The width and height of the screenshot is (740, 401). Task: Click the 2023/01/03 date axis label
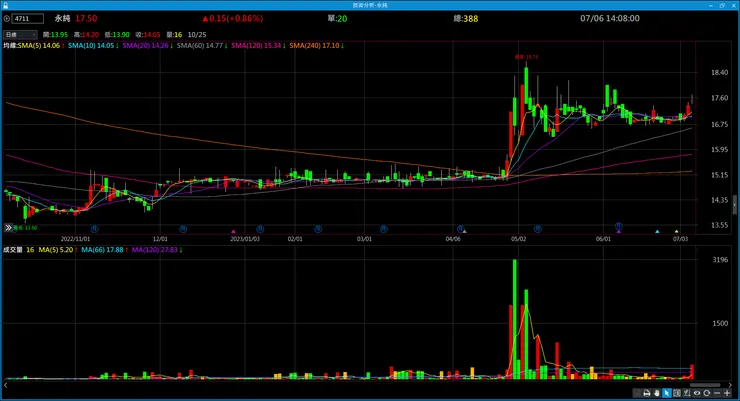click(245, 239)
